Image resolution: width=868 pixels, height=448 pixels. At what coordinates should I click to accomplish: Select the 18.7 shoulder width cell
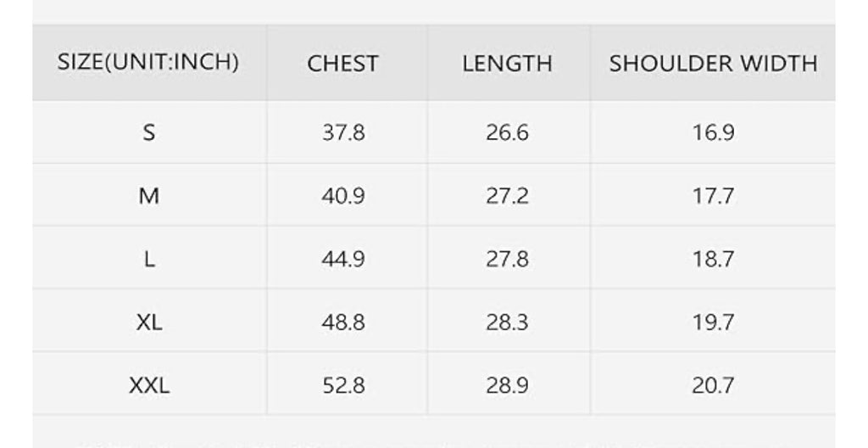tap(713, 259)
